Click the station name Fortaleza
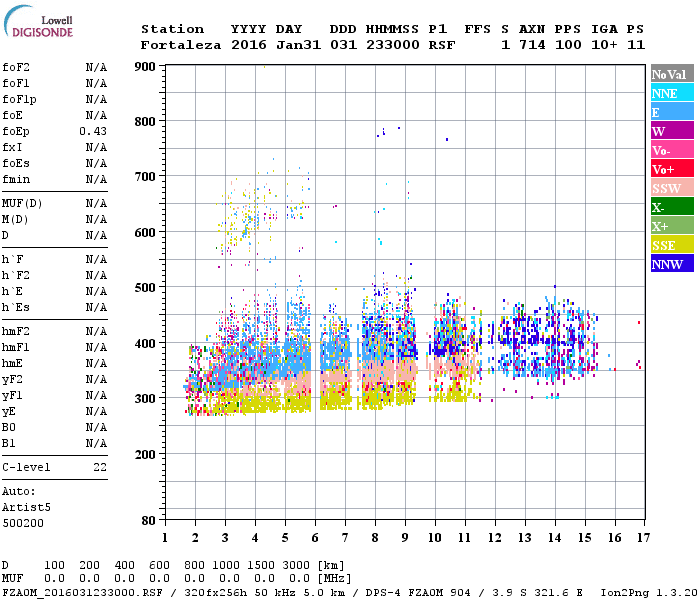This screenshot has width=700, height=600. click(x=181, y=45)
